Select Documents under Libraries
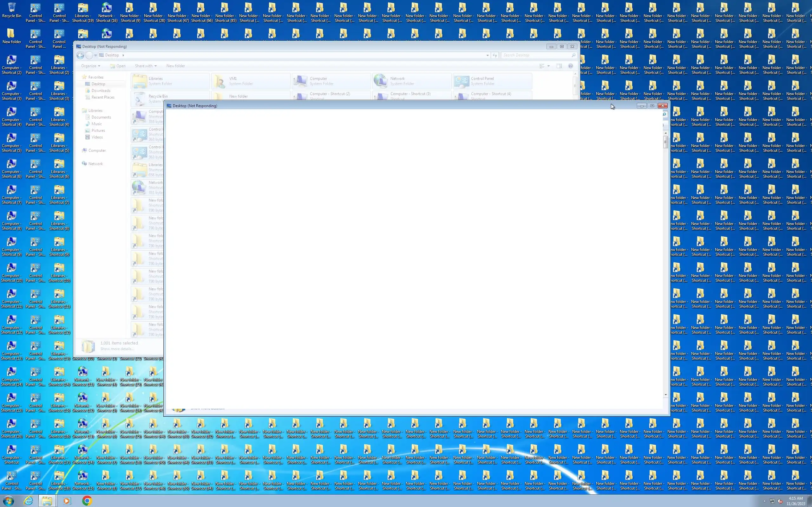 [x=101, y=117]
